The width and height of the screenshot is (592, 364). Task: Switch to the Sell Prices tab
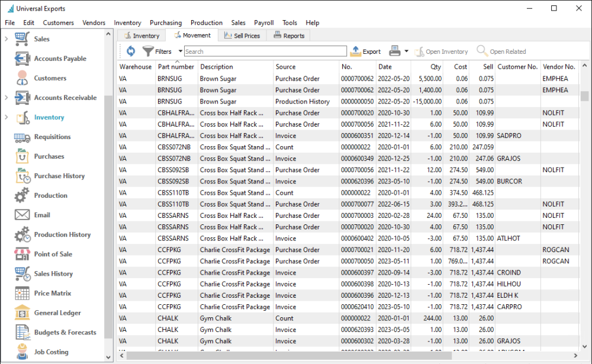click(x=242, y=36)
